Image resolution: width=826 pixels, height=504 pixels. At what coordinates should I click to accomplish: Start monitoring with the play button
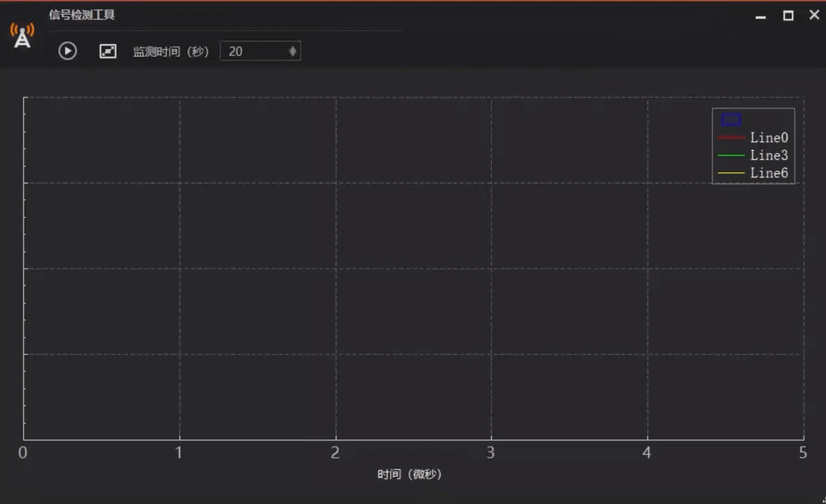tap(68, 51)
